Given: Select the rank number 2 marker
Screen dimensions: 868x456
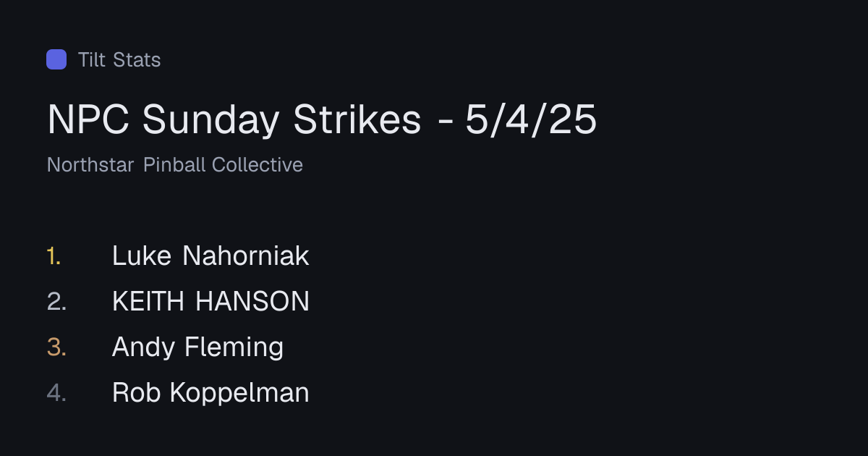Looking at the screenshot, I should (x=56, y=301).
